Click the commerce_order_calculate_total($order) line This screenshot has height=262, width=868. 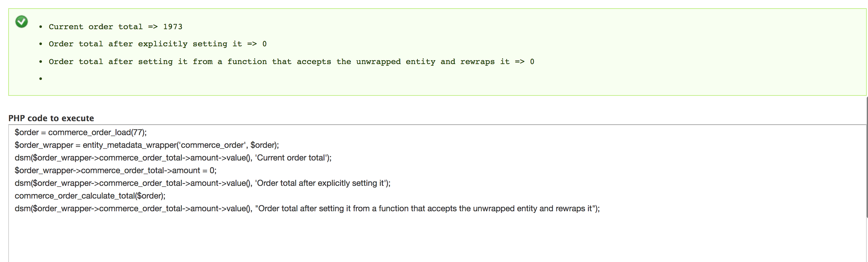[90, 196]
